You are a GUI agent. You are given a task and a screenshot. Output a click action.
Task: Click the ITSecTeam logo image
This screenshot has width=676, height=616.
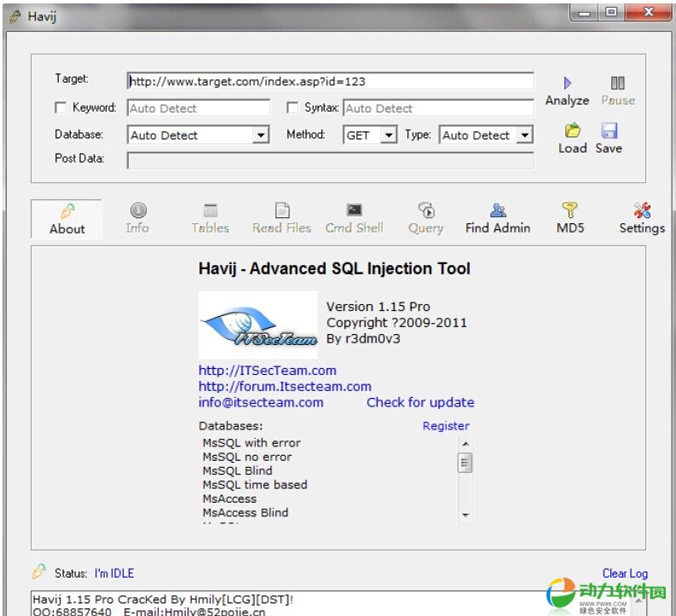[x=257, y=325]
